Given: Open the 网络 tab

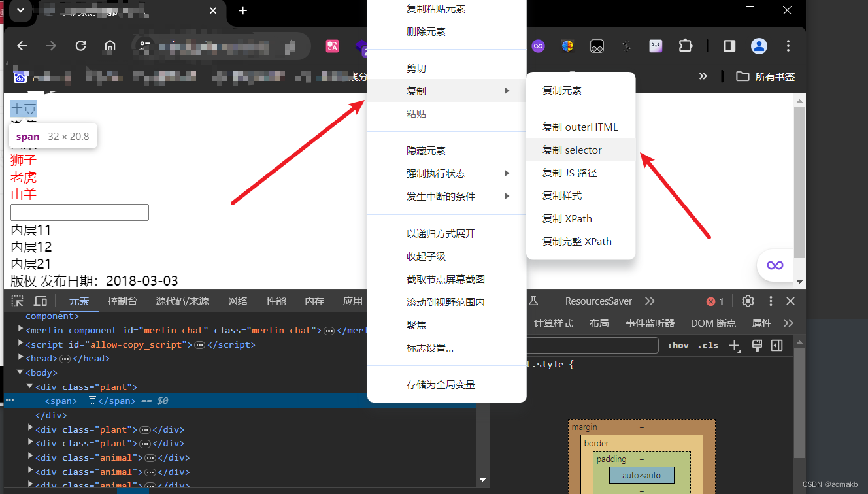Looking at the screenshot, I should tap(237, 301).
